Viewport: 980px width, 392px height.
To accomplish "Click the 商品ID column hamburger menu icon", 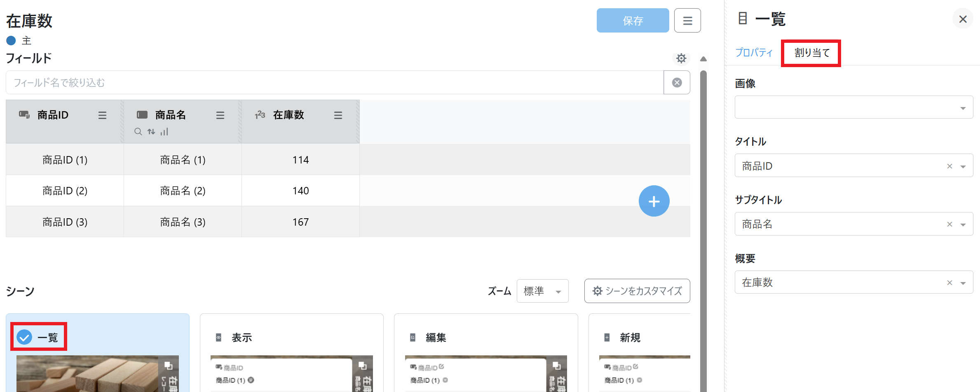I will coord(102,116).
